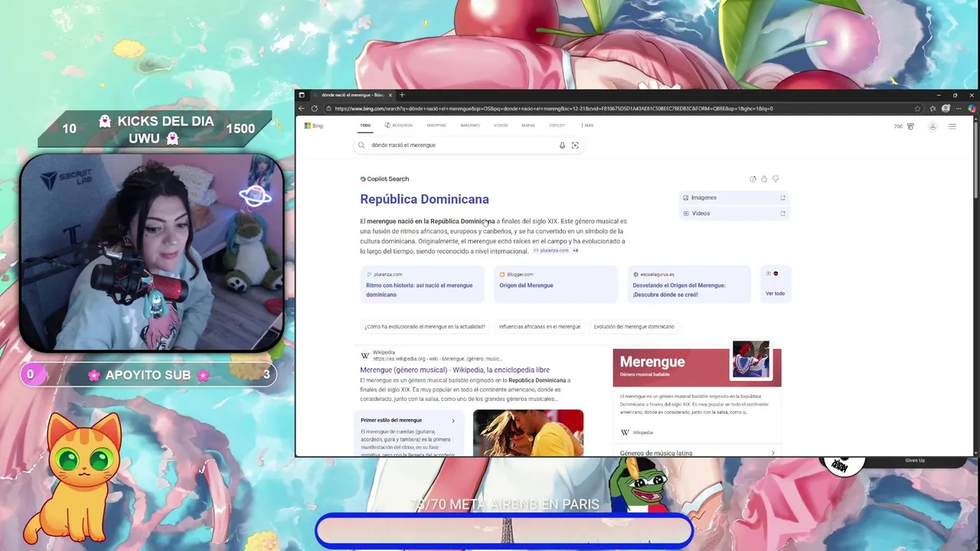Open 'Origen del Merengue' Blogger card
This screenshot has width=980, height=551.
click(x=555, y=285)
